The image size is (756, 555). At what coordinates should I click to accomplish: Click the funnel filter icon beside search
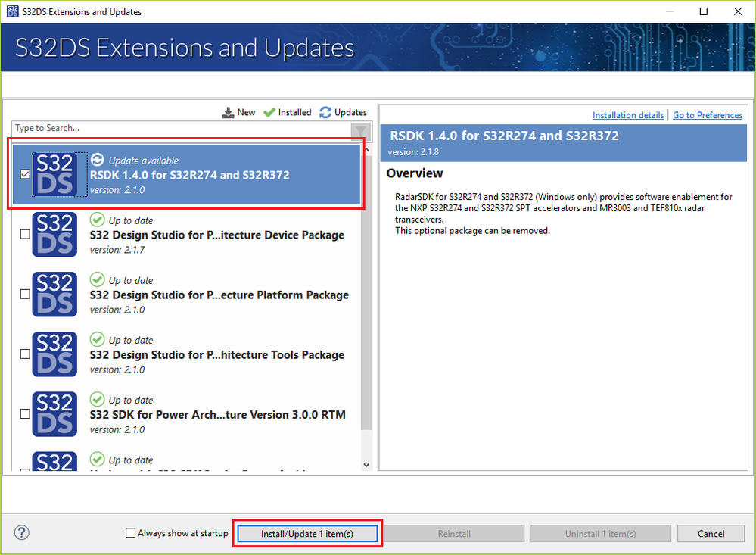coord(360,131)
